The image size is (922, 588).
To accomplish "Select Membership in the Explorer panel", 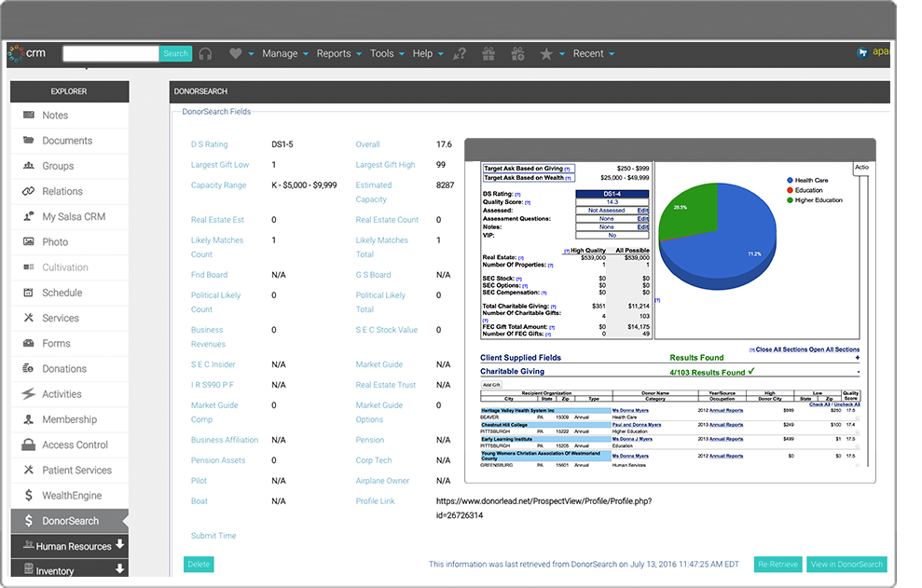I will tap(69, 419).
